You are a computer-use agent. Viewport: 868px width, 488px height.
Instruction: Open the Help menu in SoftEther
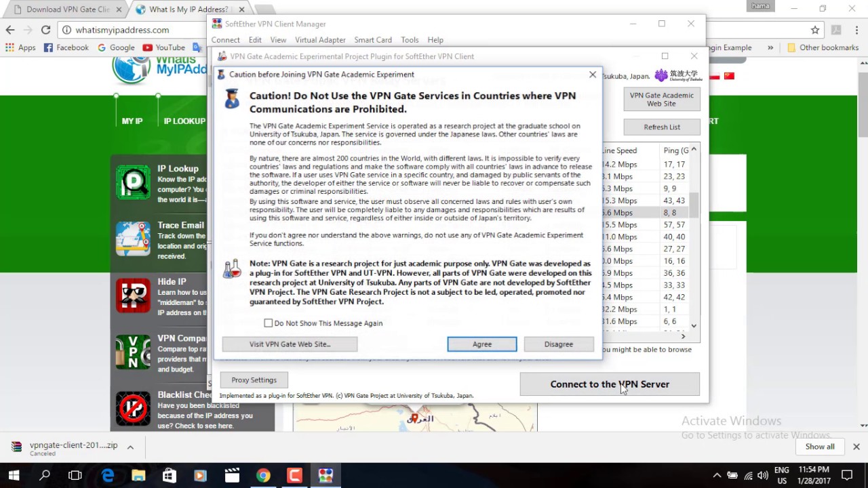coord(435,40)
